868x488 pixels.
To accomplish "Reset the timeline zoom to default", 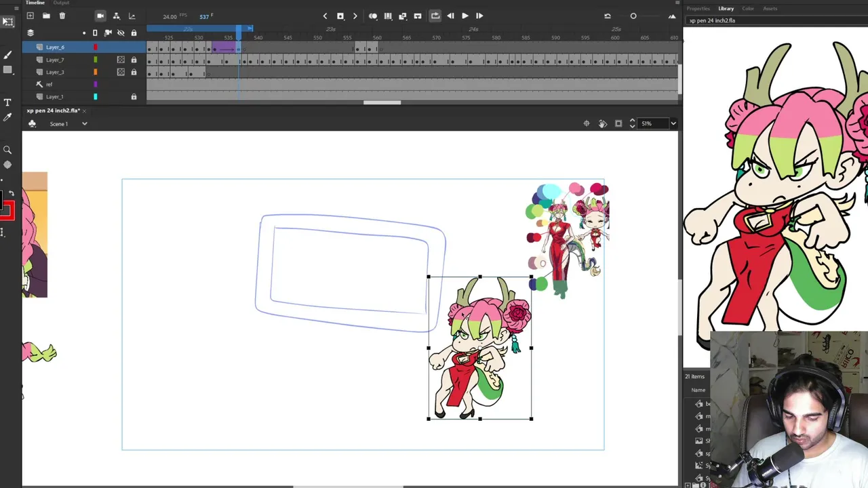I will click(608, 16).
